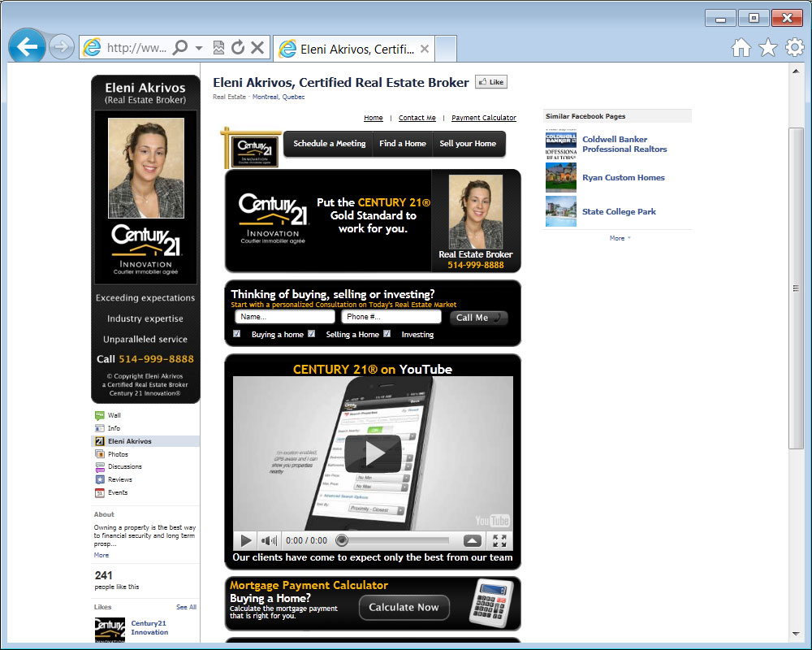Open the Discussions sidebar item
Image resolution: width=812 pixels, height=650 pixels.
pos(124,466)
